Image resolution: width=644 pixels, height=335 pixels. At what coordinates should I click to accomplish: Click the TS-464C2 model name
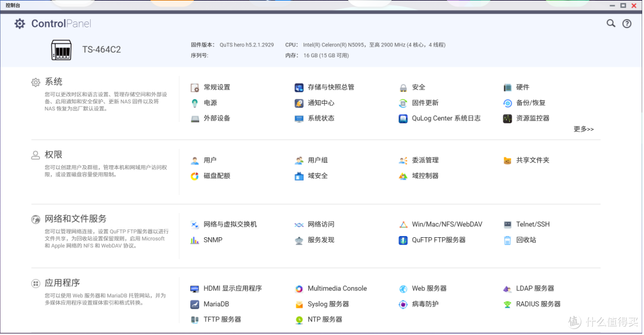[101, 49]
